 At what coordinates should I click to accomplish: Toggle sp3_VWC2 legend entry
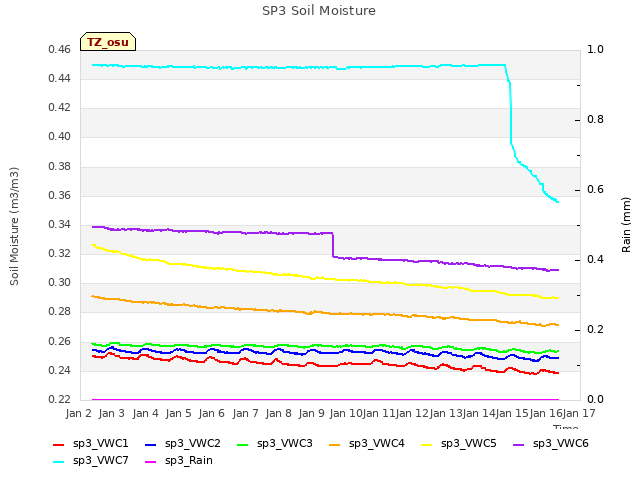pos(182,444)
